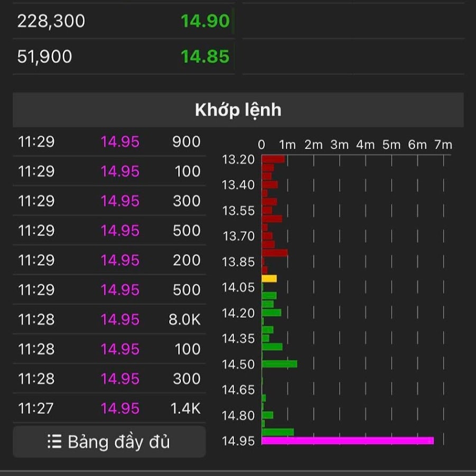Image resolution: width=476 pixels, height=476 pixels.
Task: Open the Bảng đầy đủ full table
Action: 109,442
